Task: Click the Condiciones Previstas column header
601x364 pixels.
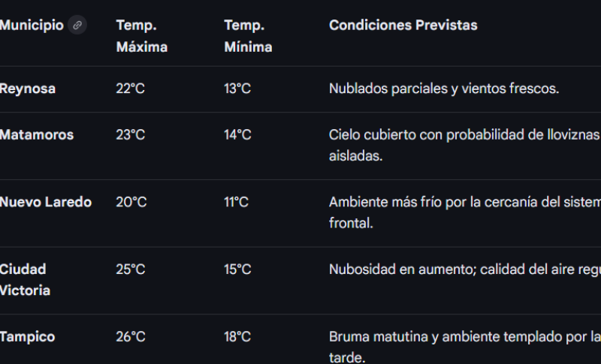Action: coord(403,26)
